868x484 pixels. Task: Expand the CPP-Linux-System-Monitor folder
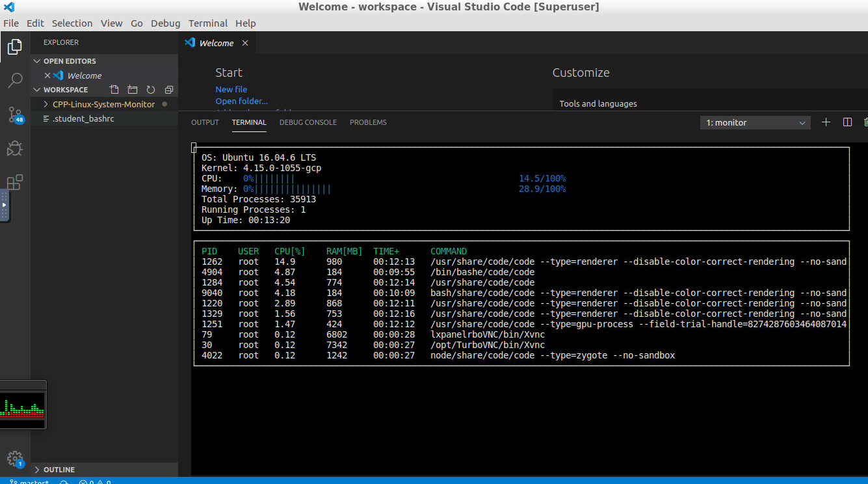tap(104, 104)
